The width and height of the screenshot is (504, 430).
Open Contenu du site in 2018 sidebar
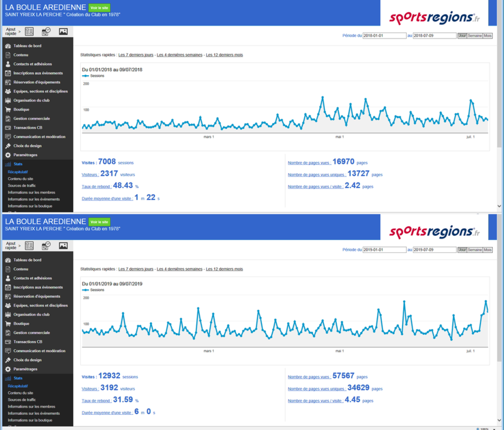tap(20, 179)
